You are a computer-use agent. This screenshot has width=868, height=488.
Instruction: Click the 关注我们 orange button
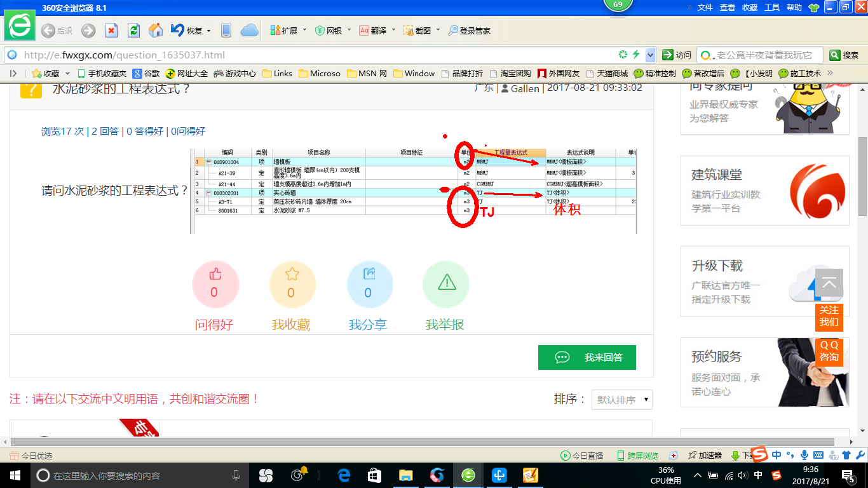pyautogui.click(x=829, y=316)
